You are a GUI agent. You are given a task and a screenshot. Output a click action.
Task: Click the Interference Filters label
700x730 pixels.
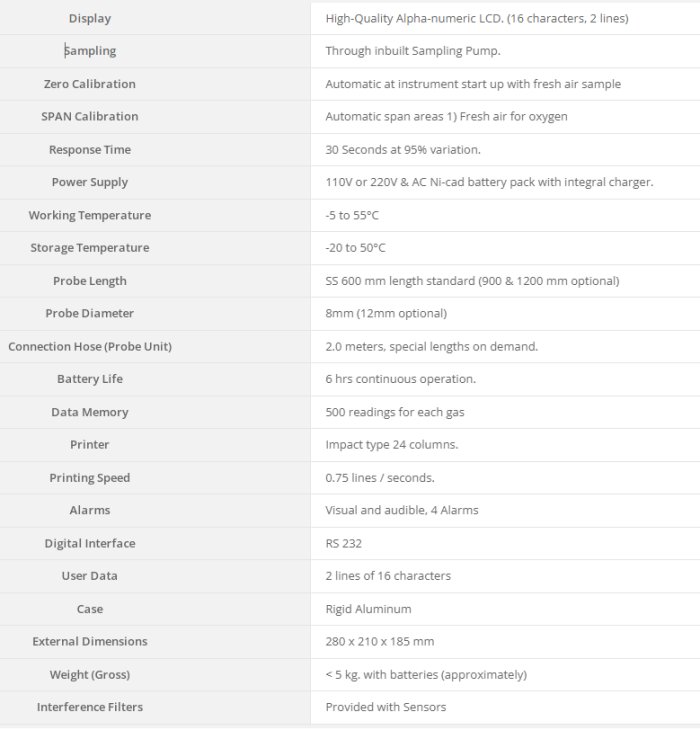90,707
